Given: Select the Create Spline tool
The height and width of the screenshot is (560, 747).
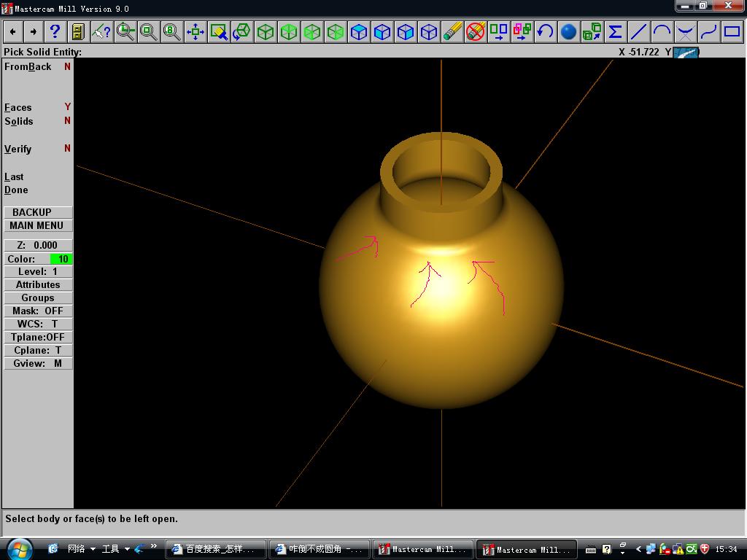Looking at the screenshot, I should (x=709, y=32).
